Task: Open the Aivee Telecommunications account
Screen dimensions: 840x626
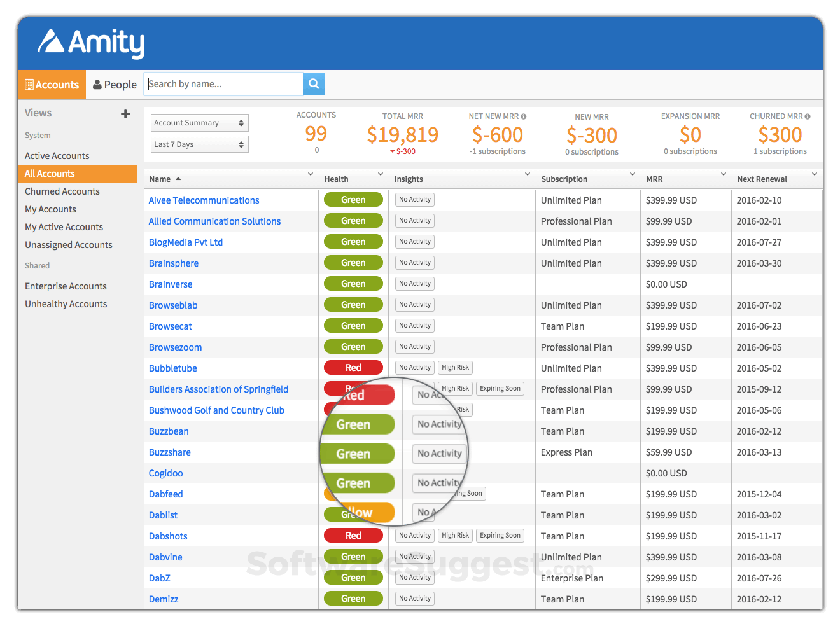Action: (204, 200)
